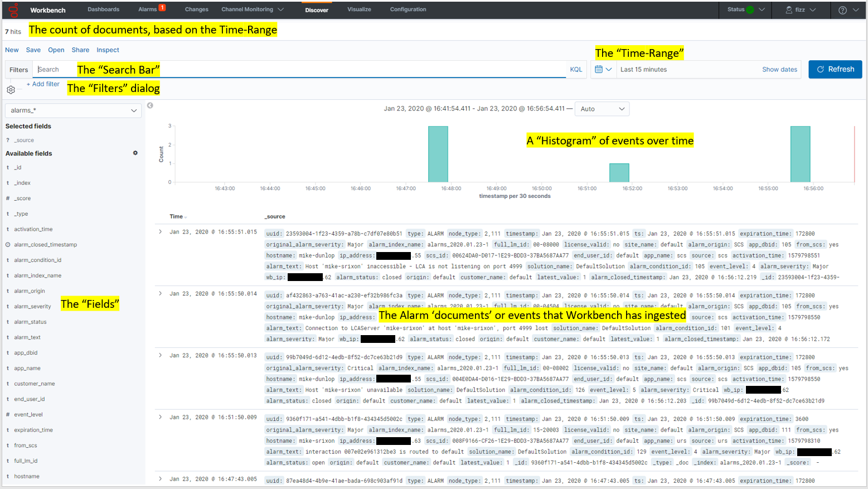Viewport: 868px width, 489px height.
Task: Click Share link
Action: coord(80,50)
